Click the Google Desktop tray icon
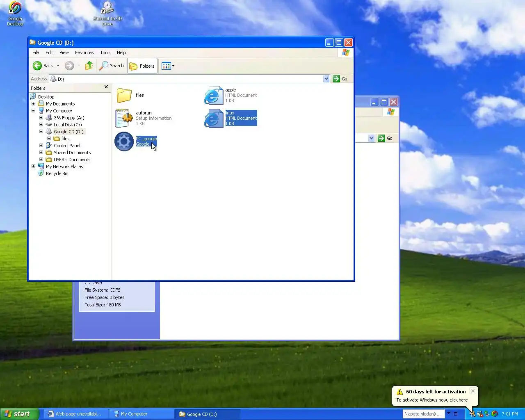This screenshot has width=525, height=420. point(495,414)
